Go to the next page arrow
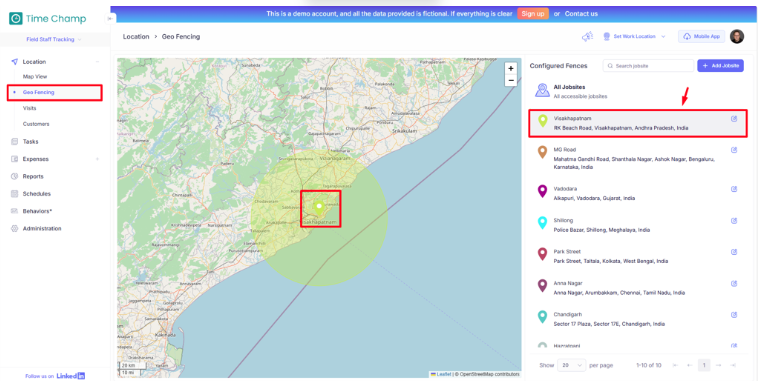 pyautogui.click(x=718, y=365)
